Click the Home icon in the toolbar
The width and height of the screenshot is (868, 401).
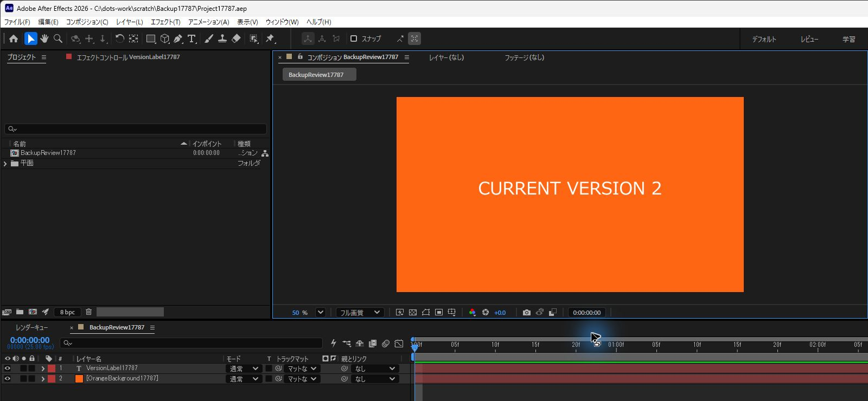coord(14,38)
